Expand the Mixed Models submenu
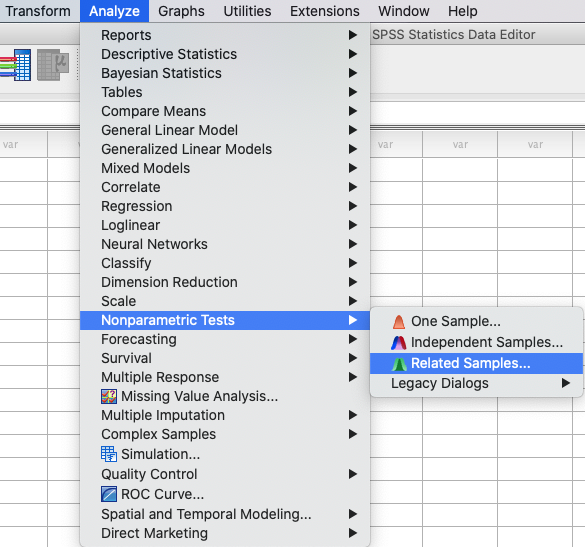This screenshot has width=585, height=547. (225, 168)
